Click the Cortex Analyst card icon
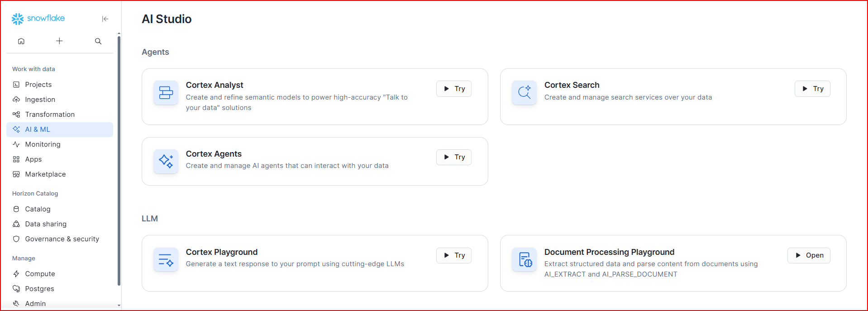This screenshot has width=868, height=311. pyautogui.click(x=166, y=93)
